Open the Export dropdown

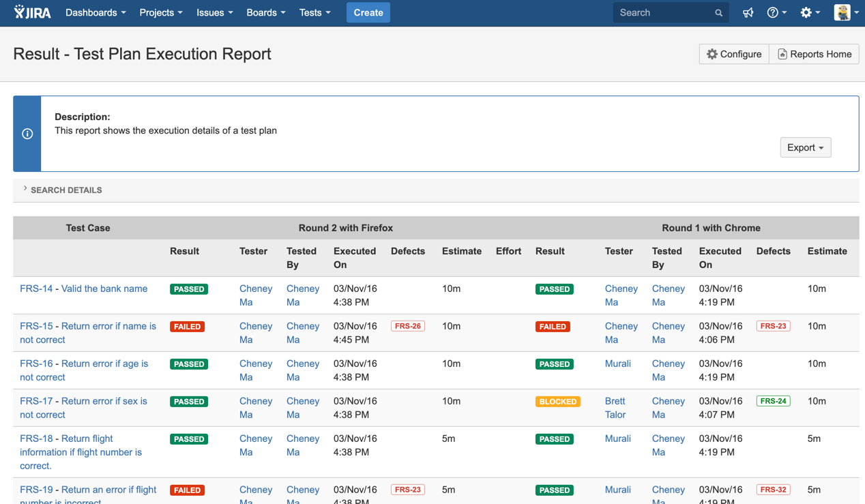click(x=805, y=148)
